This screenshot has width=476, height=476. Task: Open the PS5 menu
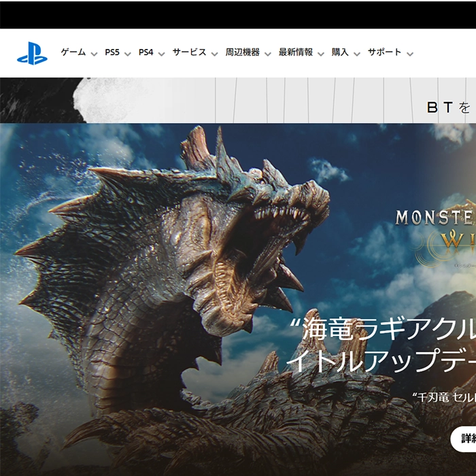[x=112, y=52]
